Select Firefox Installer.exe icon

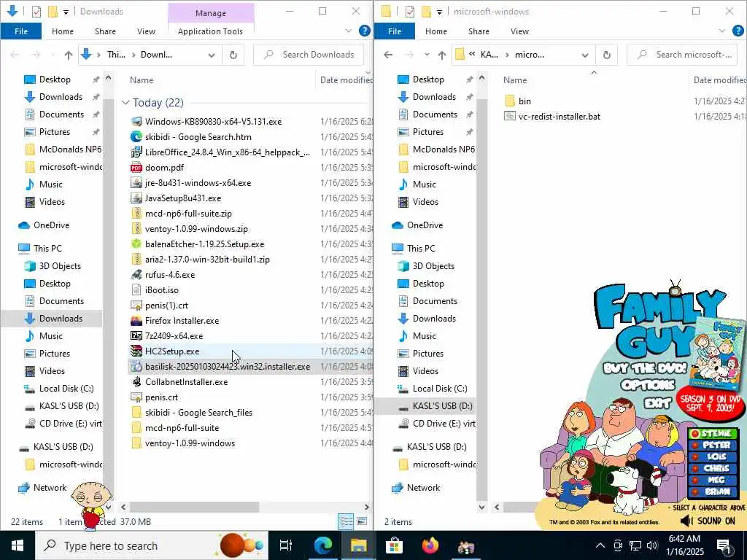click(x=136, y=321)
